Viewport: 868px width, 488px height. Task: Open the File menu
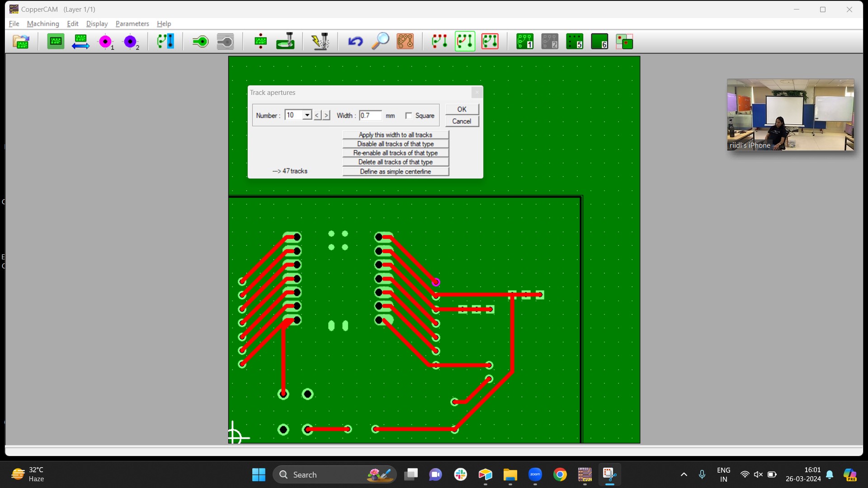(x=14, y=23)
